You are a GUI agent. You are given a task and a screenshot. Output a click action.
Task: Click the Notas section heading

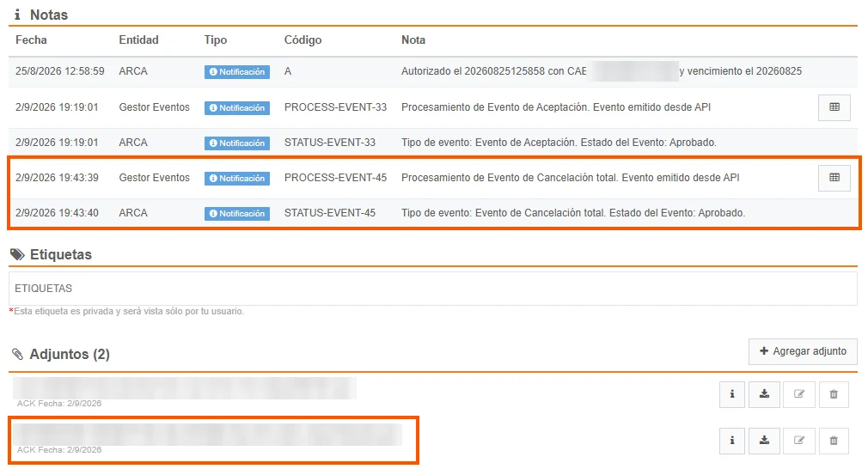(x=49, y=15)
